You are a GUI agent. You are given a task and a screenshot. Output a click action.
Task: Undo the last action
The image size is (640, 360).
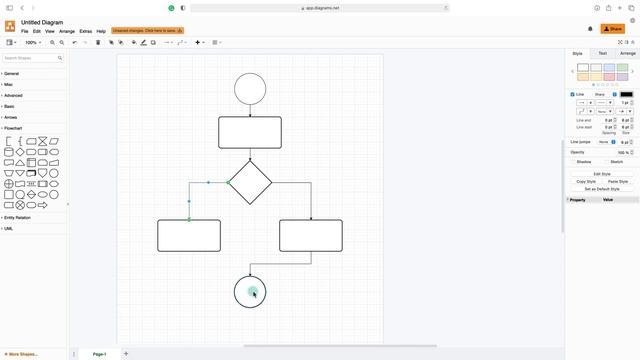click(74, 42)
